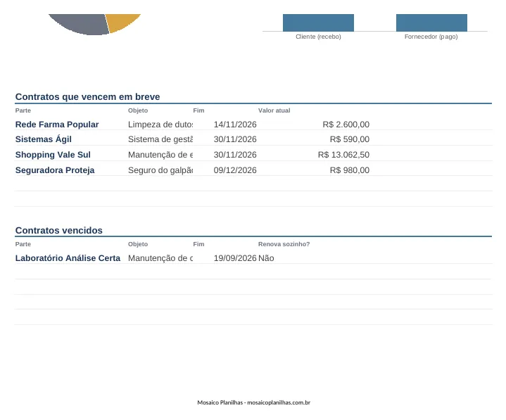The height and width of the screenshot is (420, 506).
Task: Select the 'Laboratório Análise Certa' party name
Action: pos(68,258)
